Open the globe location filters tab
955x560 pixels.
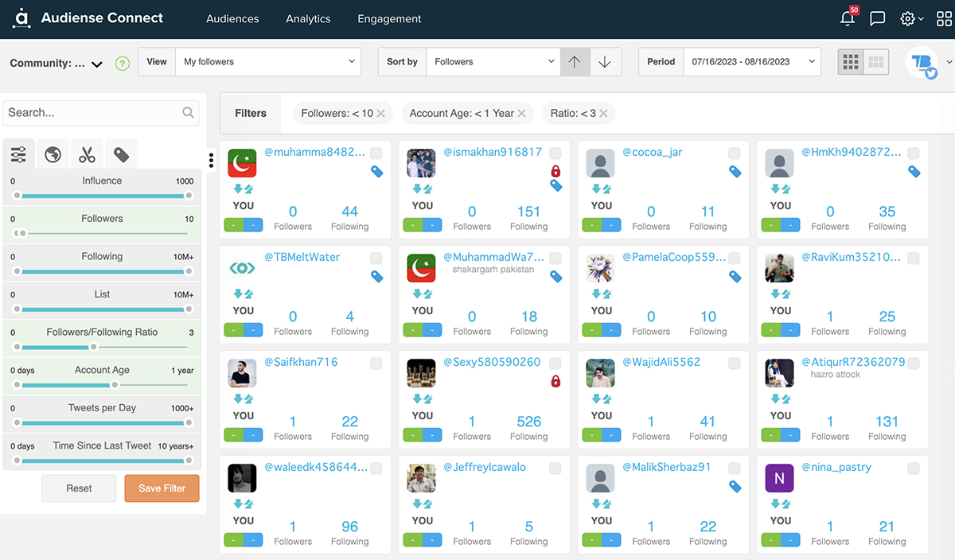click(x=53, y=154)
